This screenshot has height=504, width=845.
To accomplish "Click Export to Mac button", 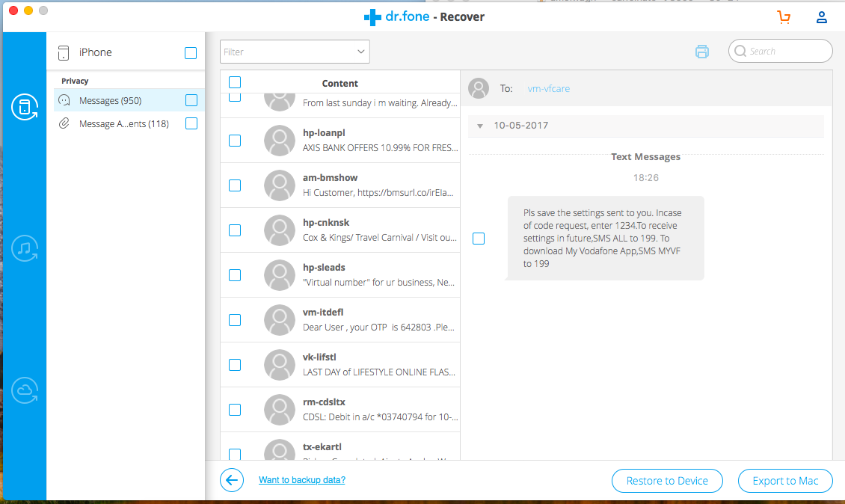I will (785, 481).
